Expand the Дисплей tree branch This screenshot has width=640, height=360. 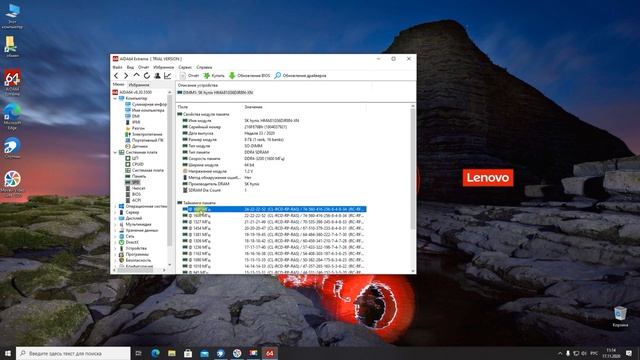click(x=115, y=218)
